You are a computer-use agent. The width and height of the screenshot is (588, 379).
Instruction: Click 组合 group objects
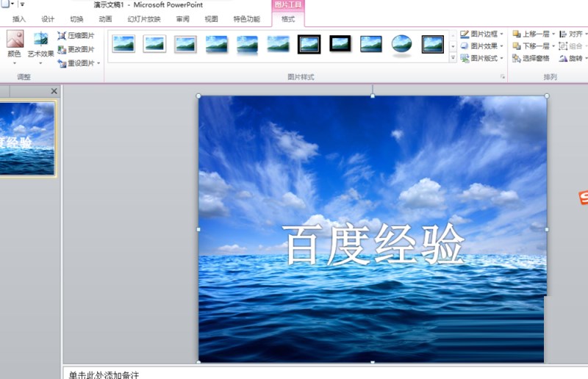(572, 46)
